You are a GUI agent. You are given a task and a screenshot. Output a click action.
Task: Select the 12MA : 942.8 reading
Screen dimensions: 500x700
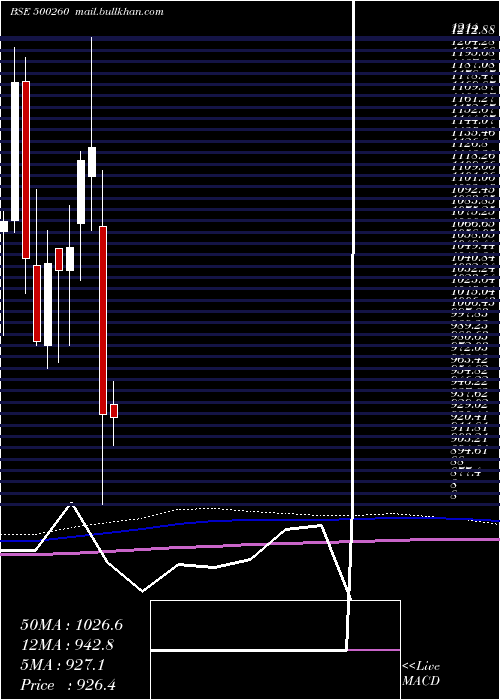click(x=67, y=645)
